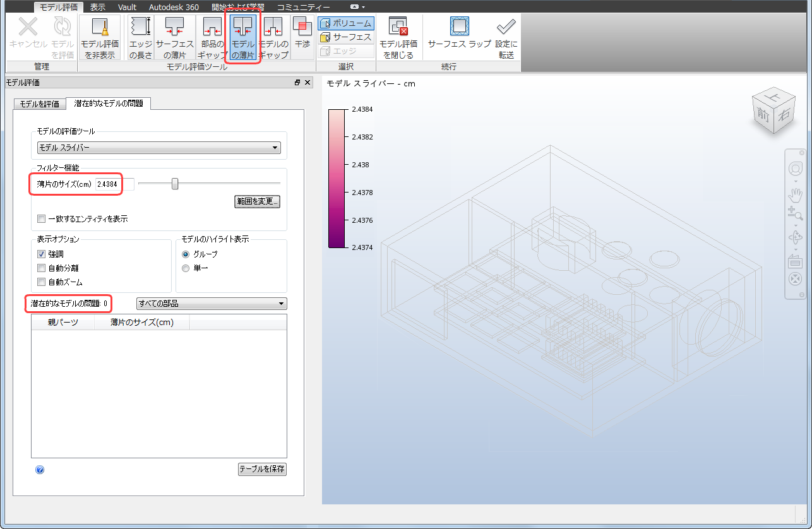Select the 単一 radio button

186,268
